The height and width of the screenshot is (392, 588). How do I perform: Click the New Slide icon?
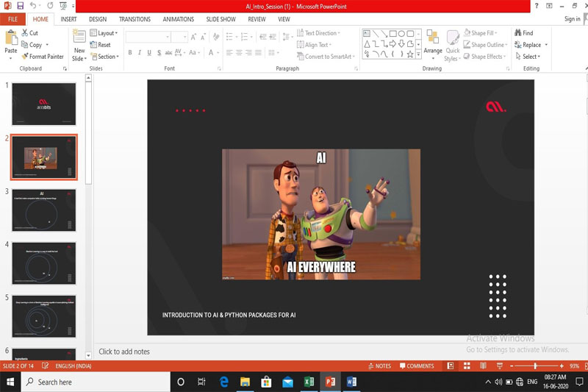[79, 38]
